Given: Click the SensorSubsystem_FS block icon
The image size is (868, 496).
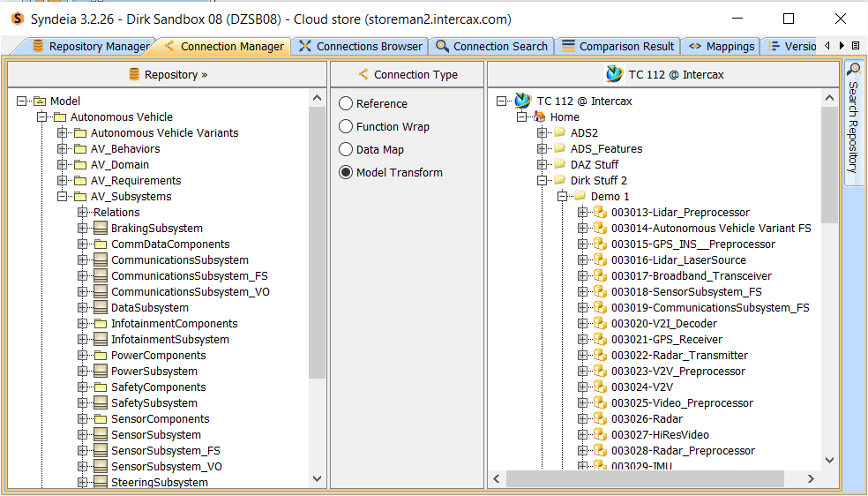Looking at the screenshot, I should point(101,451).
